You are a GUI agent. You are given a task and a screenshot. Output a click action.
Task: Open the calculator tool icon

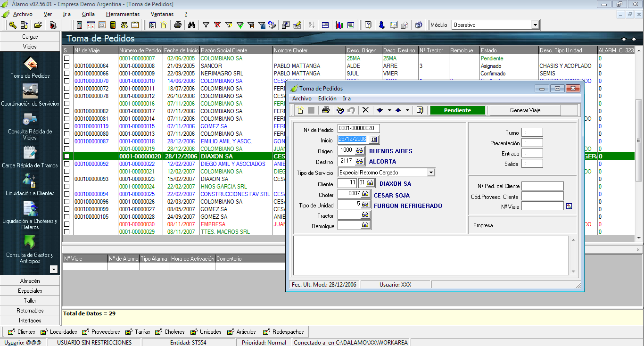click(80, 25)
